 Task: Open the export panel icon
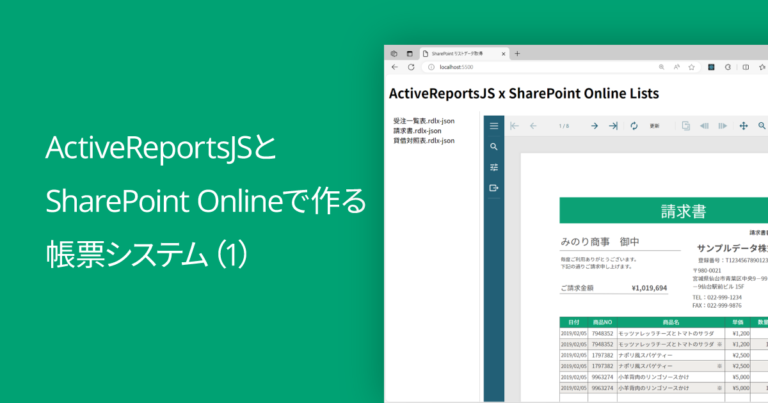coord(494,188)
